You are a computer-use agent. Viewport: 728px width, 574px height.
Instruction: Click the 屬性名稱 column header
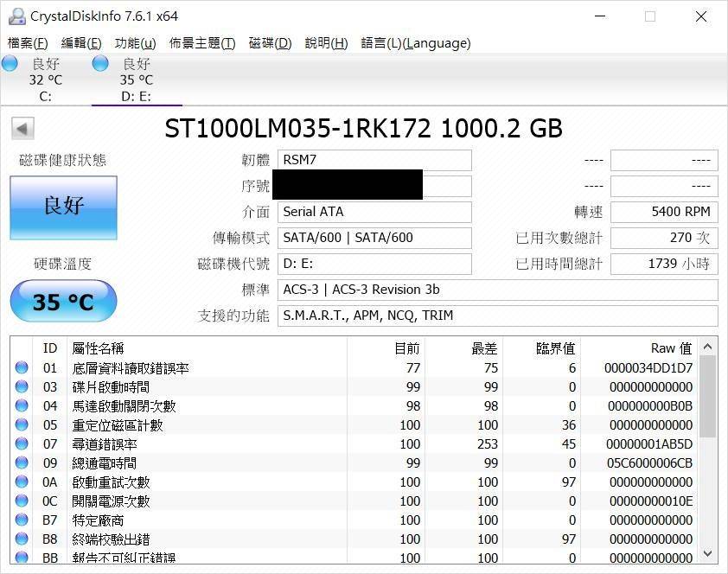point(207,348)
